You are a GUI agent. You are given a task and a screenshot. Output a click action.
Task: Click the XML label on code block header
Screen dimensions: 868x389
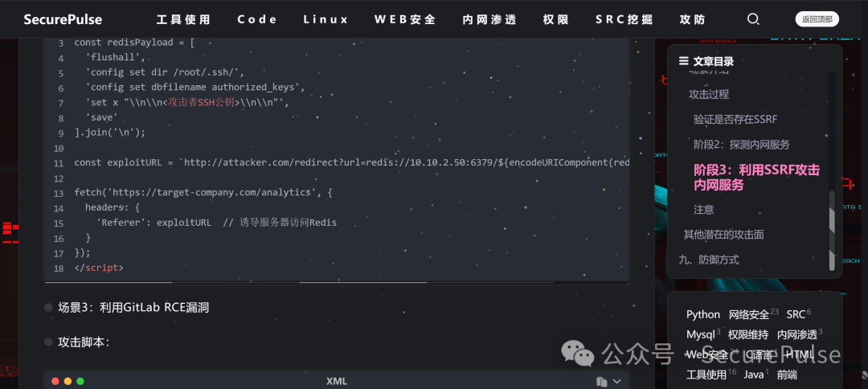pyautogui.click(x=337, y=381)
